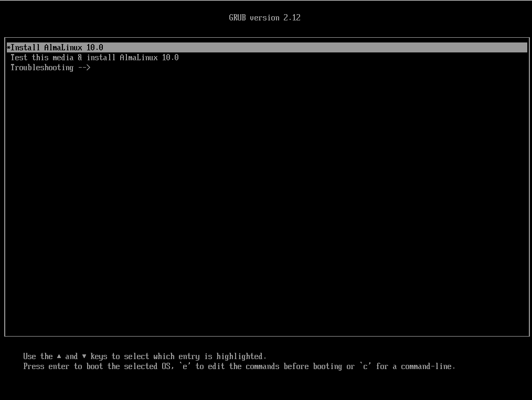Viewport: 532px width, 400px height.
Task: Click the --> arrow after Troubleshooting
Action: pyautogui.click(x=84, y=68)
